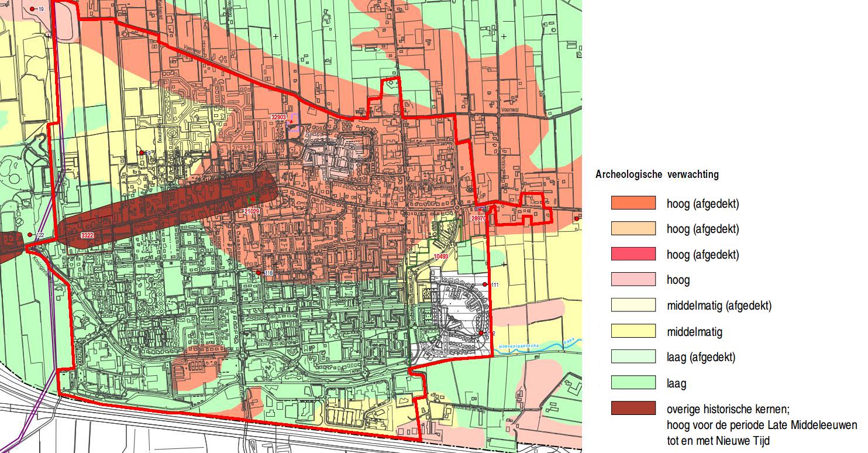868x453 pixels.
Task: Click the dark brown historische kernen swatch
Action: point(633,409)
